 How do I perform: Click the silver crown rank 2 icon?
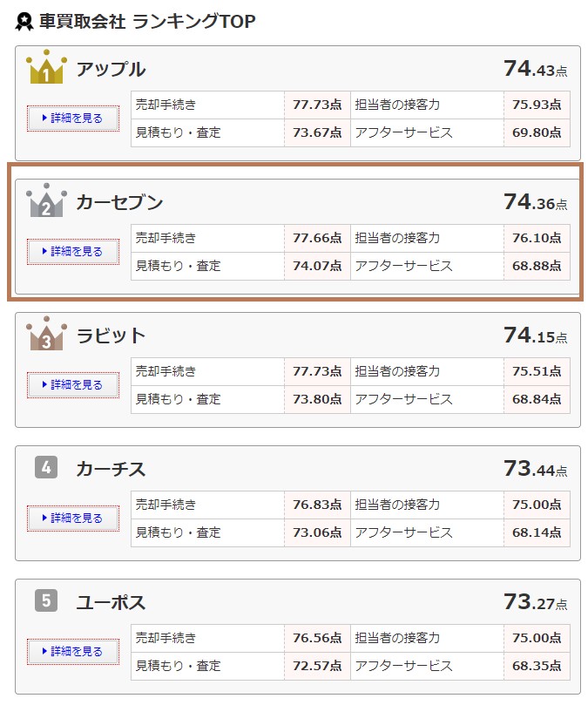coord(46,202)
